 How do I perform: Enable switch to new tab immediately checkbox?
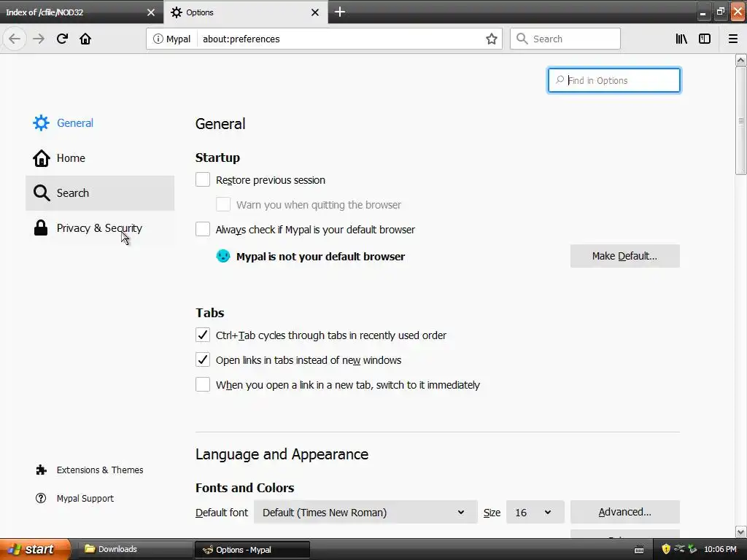point(203,384)
